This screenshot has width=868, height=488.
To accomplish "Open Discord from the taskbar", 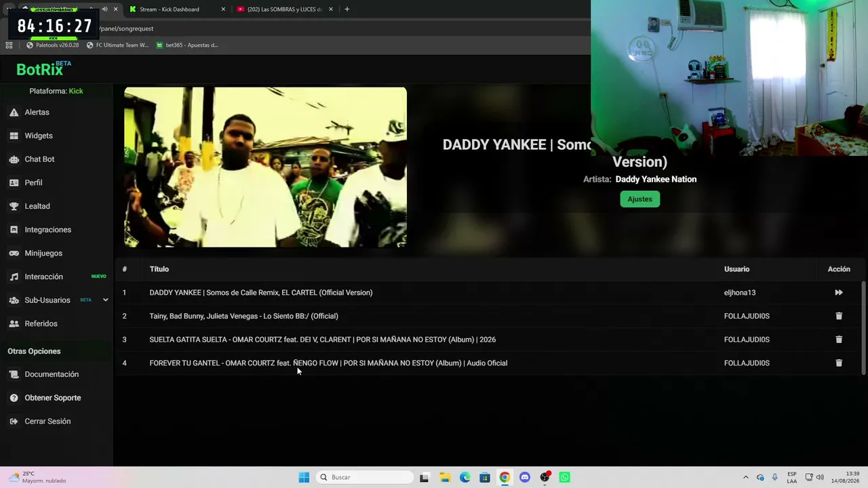I will click(524, 477).
